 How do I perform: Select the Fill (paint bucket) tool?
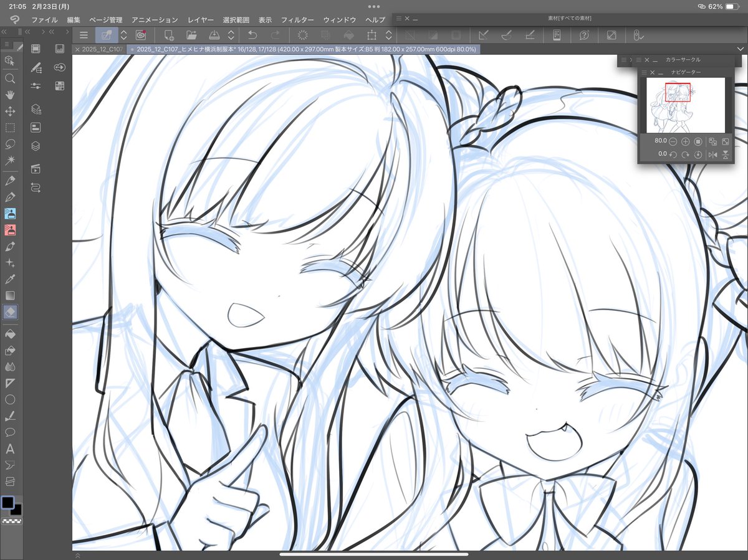10,335
